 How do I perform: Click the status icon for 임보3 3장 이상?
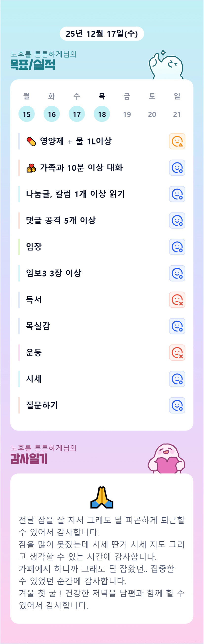pyautogui.click(x=177, y=273)
